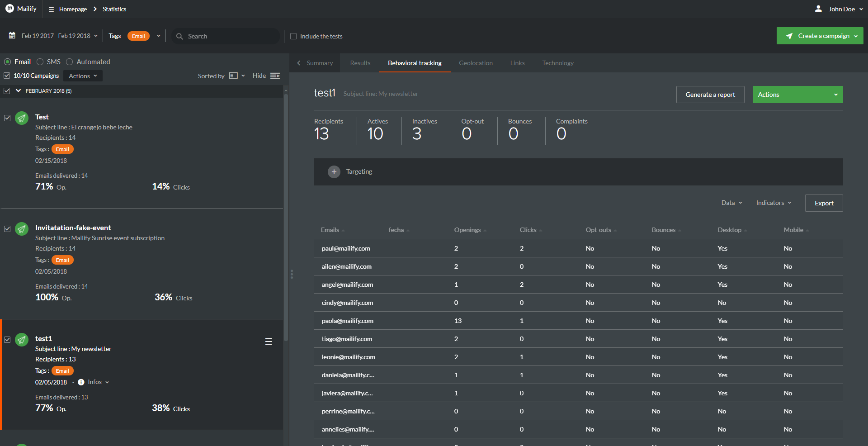Screen dimensions: 868x446
Task: Click the sent icon of Invitatation-fake-event
Action: tap(22, 228)
